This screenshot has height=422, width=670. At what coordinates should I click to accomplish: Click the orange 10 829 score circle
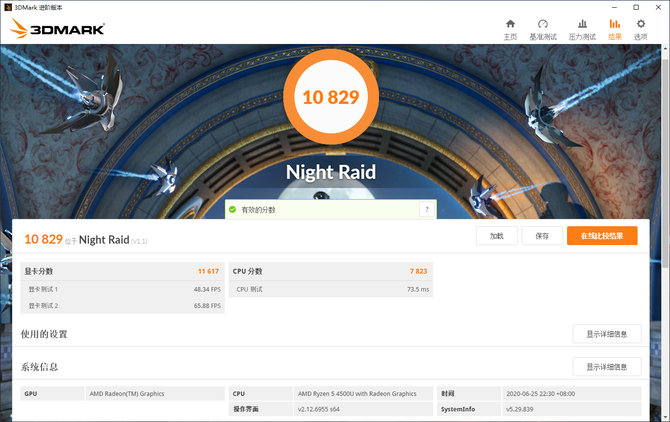(x=329, y=97)
